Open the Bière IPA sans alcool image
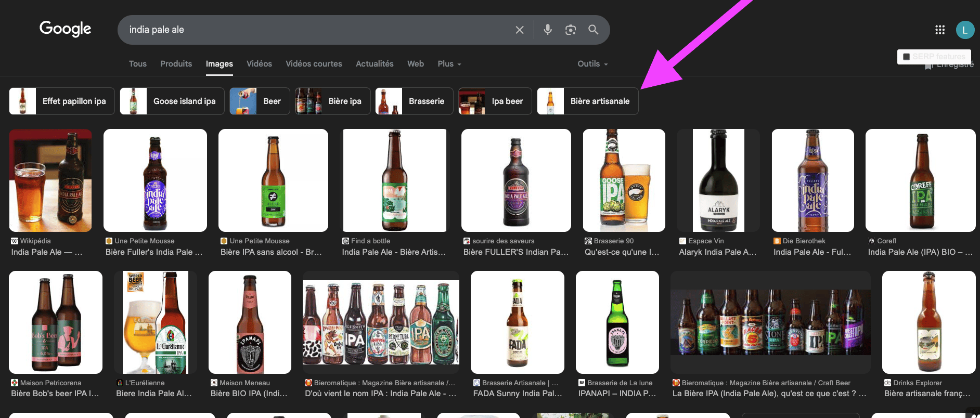The width and height of the screenshot is (980, 418). coord(273,180)
